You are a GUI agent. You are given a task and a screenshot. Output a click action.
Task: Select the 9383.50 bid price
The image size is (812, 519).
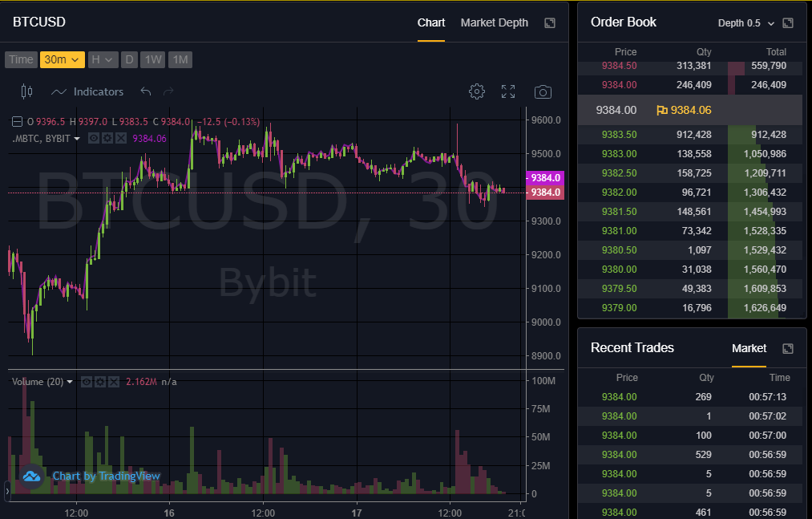619,135
